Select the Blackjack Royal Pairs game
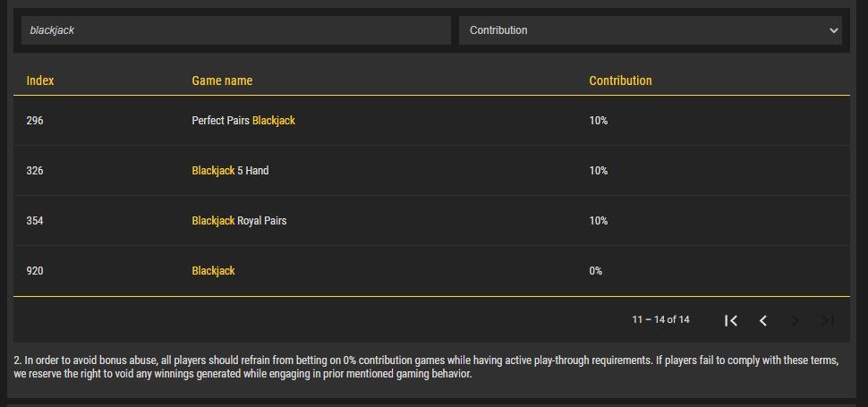This screenshot has height=407, width=868. (x=239, y=221)
